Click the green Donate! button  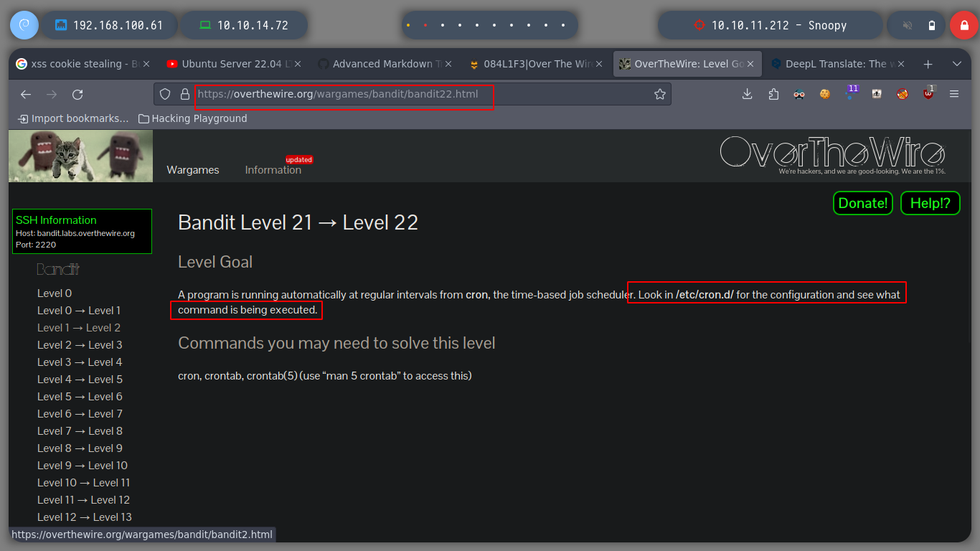(x=863, y=203)
